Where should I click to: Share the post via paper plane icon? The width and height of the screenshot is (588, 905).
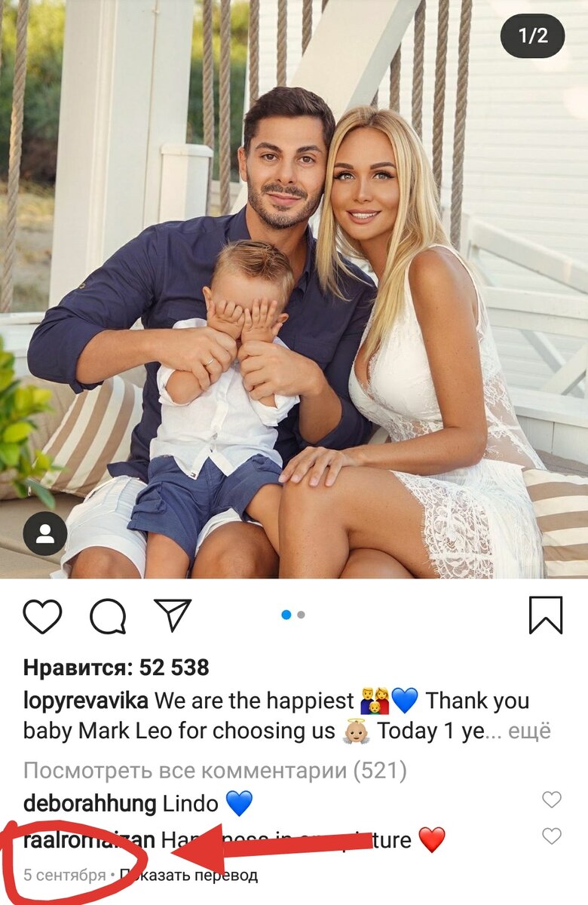[x=173, y=615]
